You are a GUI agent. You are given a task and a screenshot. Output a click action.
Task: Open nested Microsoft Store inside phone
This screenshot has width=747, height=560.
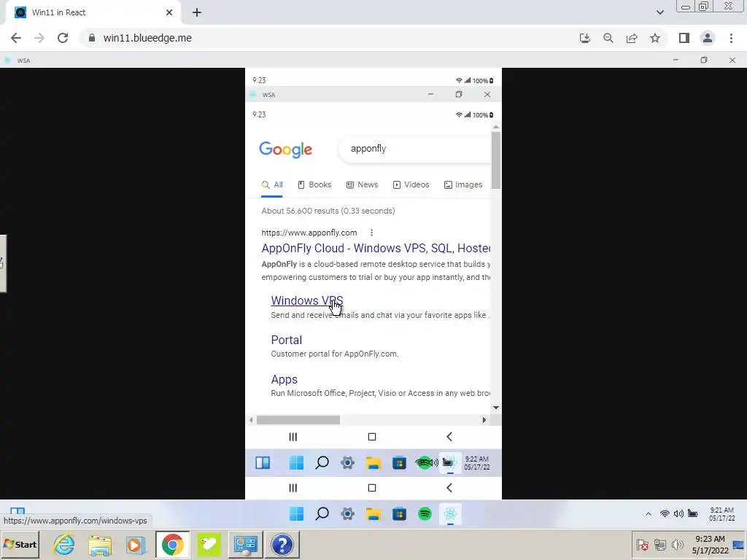tap(399, 462)
